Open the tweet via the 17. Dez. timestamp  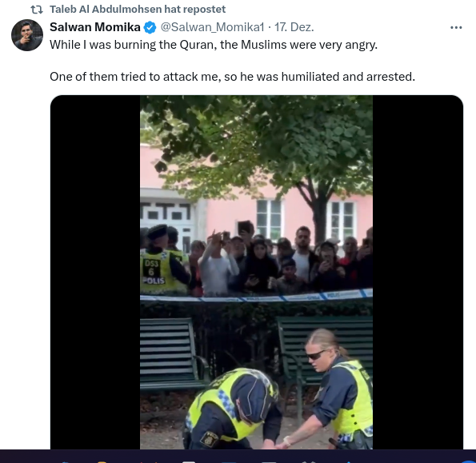[294, 27]
